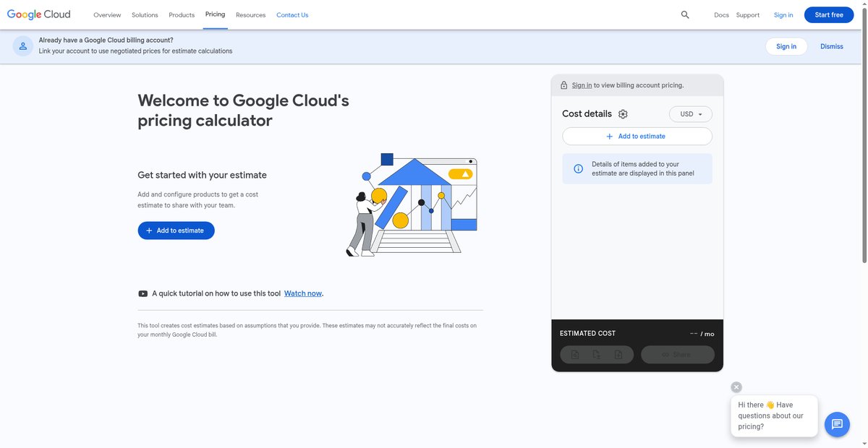Open the USD currency dropdown
This screenshot has width=868, height=448.
coord(691,114)
